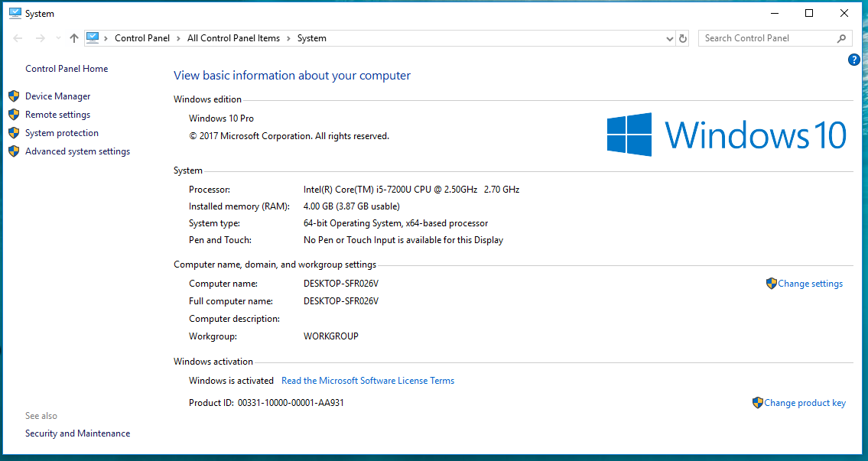This screenshot has height=461, width=868.
Task: Open System protection link
Action: pos(61,133)
